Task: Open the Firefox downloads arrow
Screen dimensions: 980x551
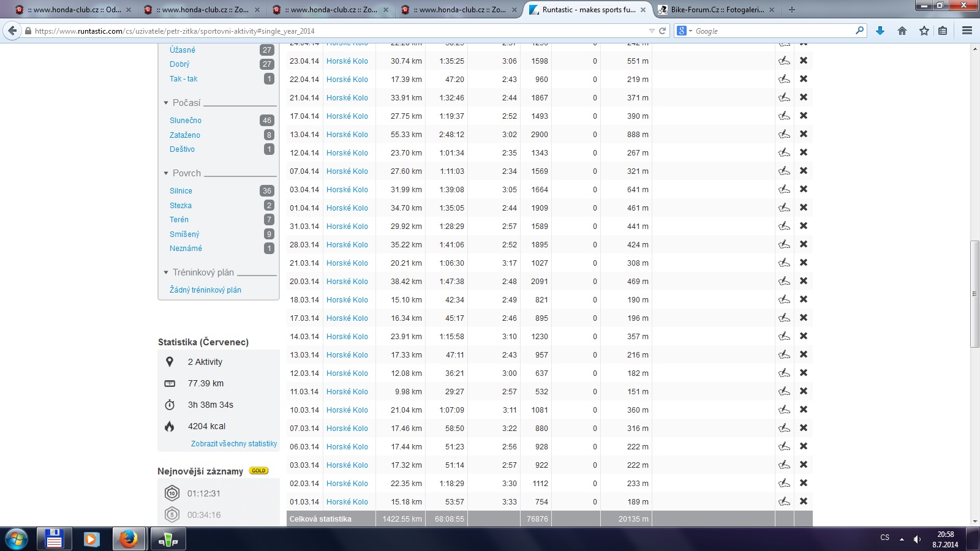Action: pyautogui.click(x=880, y=31)
